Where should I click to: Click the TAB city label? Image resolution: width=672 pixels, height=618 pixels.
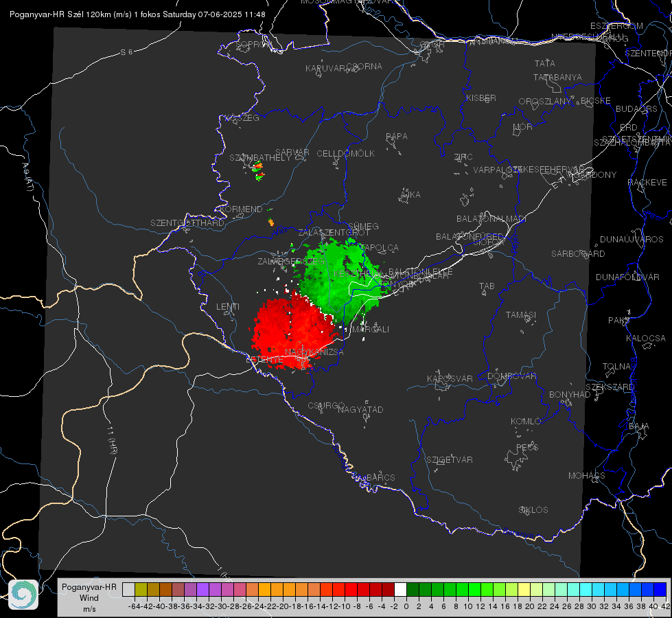[487, 286]
